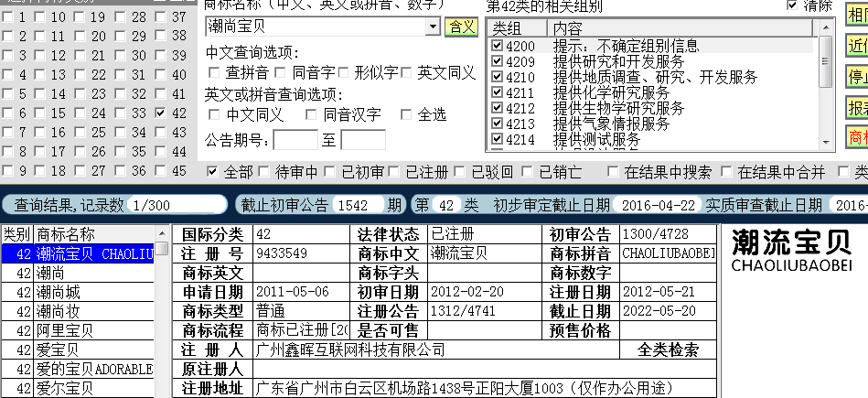
Task: Click the 广州鑫晖互联网科技有限公司 registrant cell
Action: coord(435,350)
